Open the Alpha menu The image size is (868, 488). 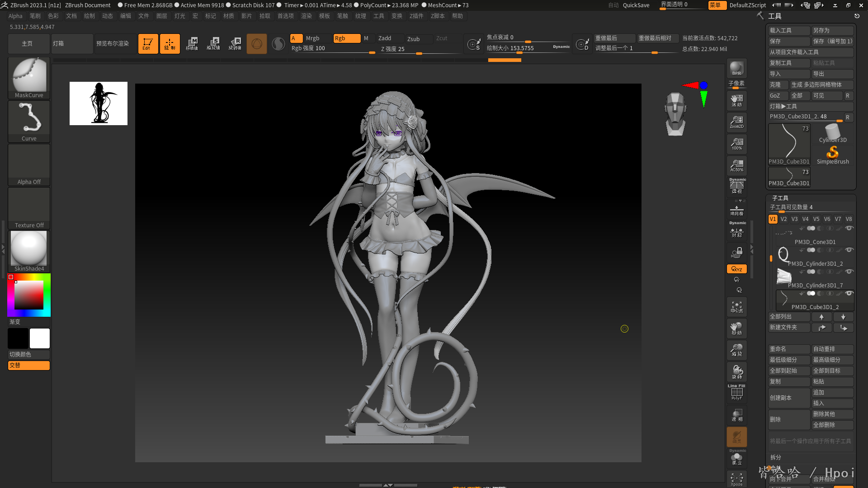click(15, 16)
